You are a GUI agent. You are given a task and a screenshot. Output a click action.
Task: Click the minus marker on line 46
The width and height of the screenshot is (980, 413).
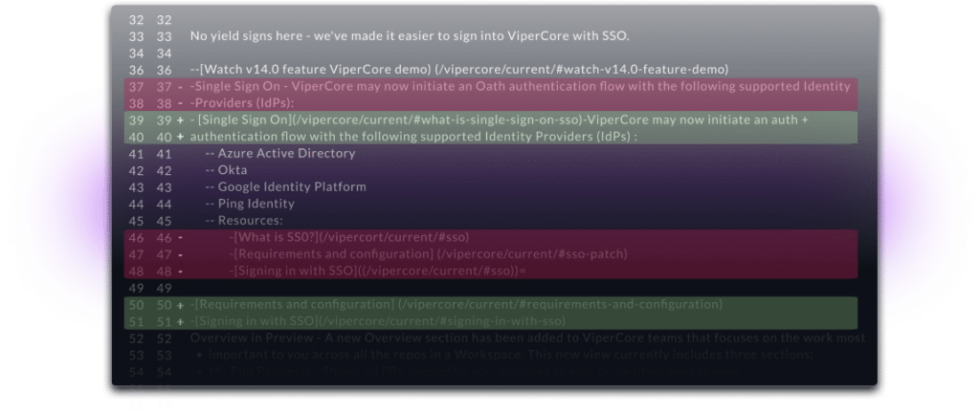coord(181,238)
